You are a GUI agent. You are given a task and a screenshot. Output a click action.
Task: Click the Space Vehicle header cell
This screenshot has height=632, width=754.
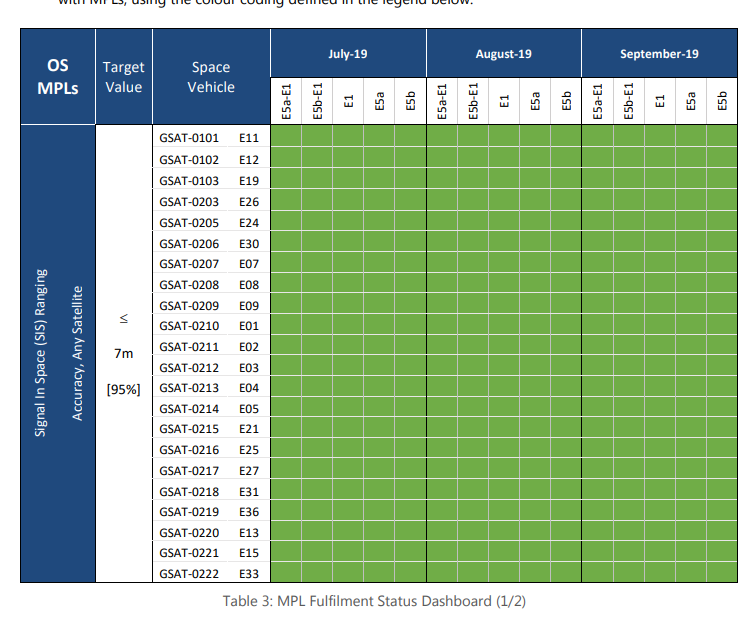coord(211,77)
